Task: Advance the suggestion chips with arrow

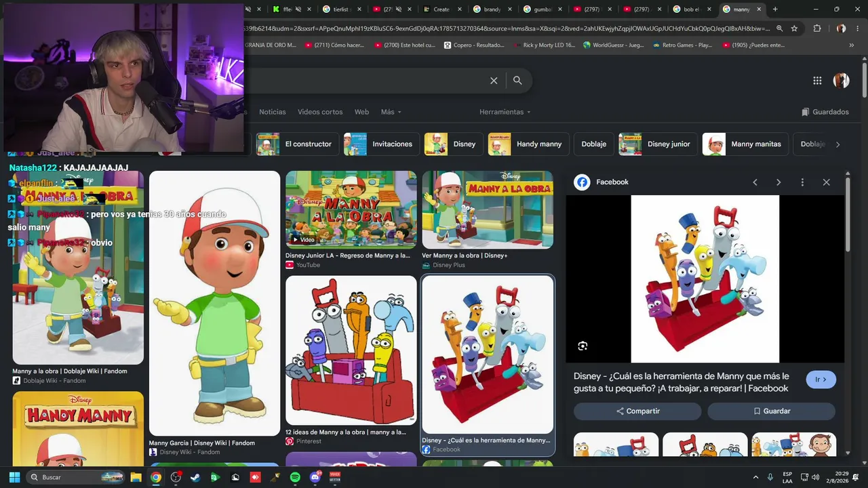Action: coord(837,144)
